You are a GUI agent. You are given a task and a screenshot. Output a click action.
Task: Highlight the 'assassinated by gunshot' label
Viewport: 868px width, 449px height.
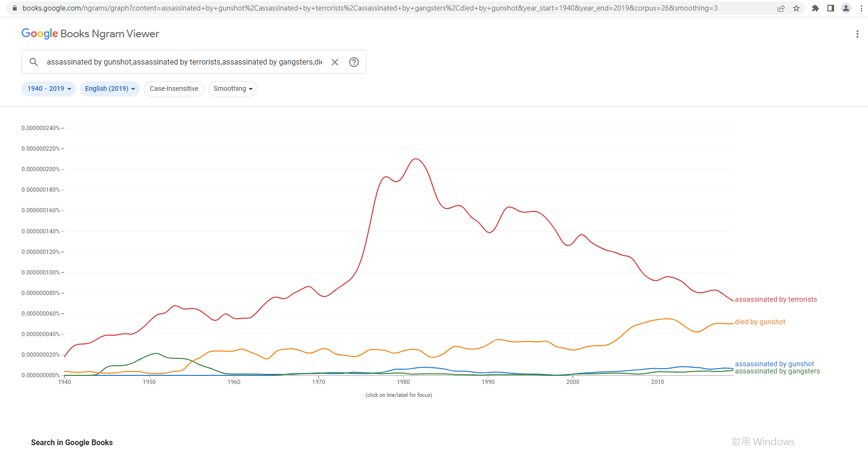[x=774, y=364]
